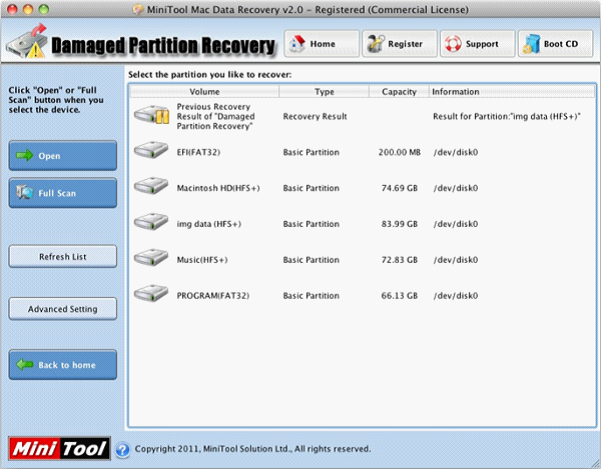Click Basic Partition in the PROGRAM row
601x469 pixels.
(x=311, y=296)
